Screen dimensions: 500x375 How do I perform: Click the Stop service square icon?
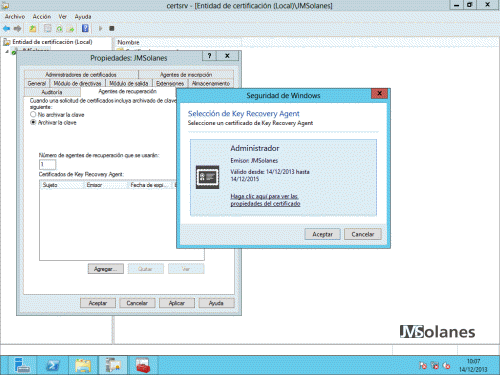[112, 29]
